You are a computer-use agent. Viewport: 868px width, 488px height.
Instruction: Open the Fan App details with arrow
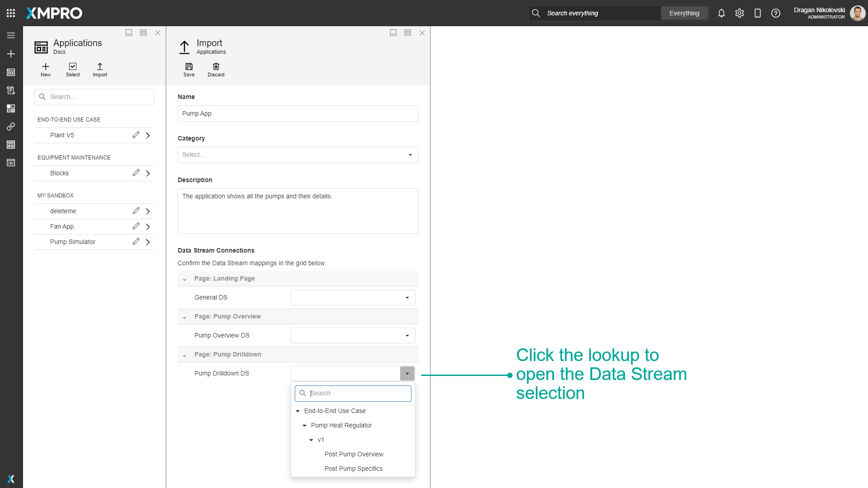148,226
